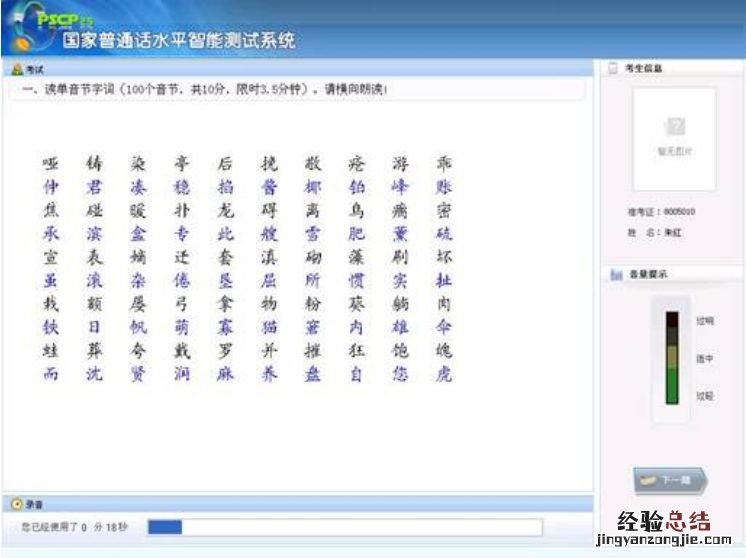Click the character 猫
Image resolution: width=746 pixels, height=558 pixels.
[269, 327]
